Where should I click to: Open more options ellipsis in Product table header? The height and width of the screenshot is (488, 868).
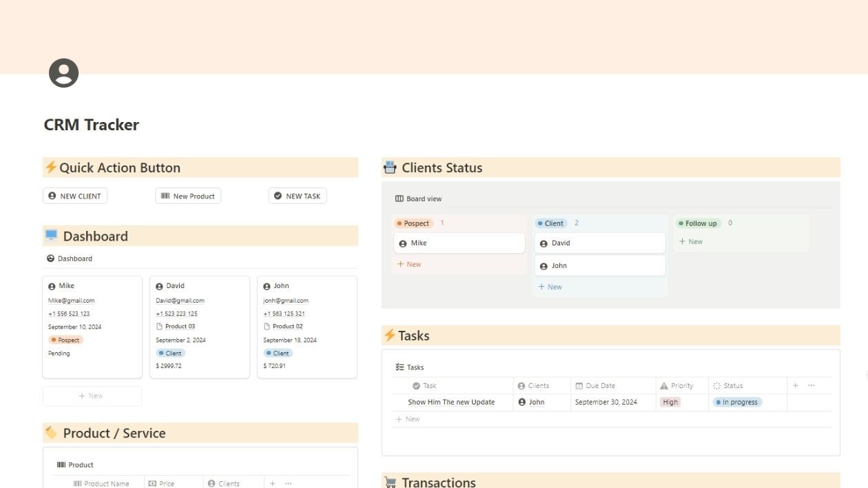288,484
